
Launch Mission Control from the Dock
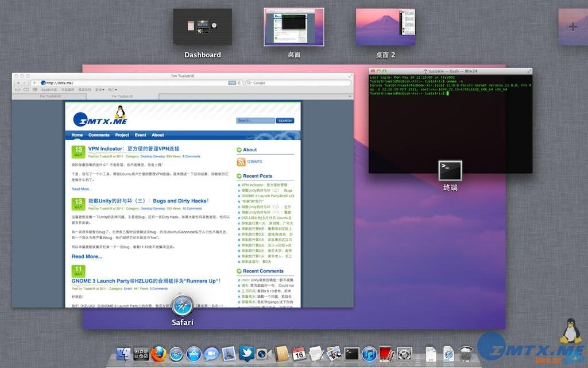[x=141, y=354]
